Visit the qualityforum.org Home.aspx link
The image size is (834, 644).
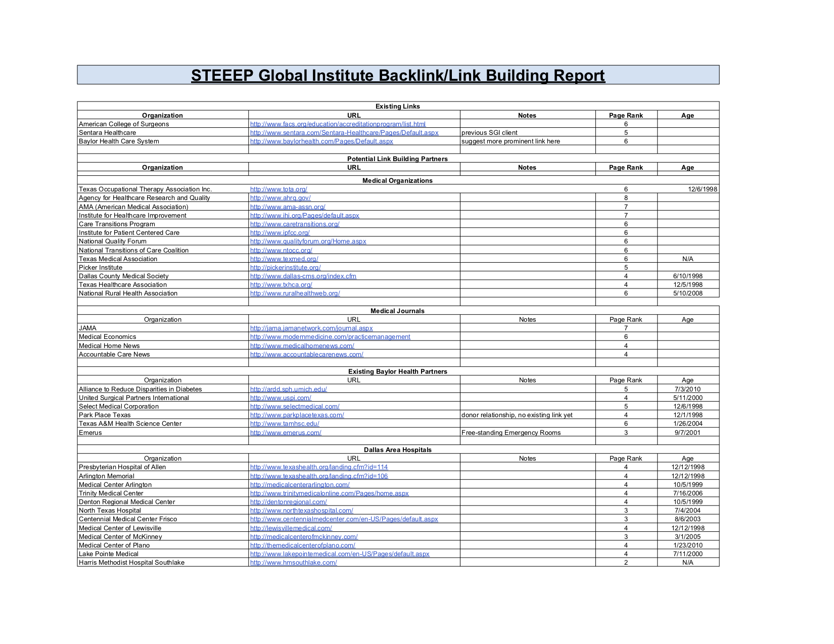pyautogui.click(x=308, y=241)
